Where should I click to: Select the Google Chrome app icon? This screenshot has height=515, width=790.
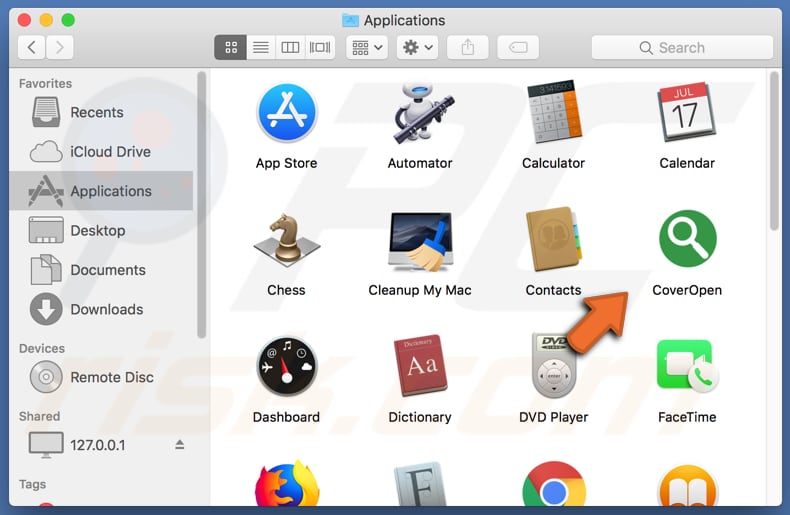point(554,485)
